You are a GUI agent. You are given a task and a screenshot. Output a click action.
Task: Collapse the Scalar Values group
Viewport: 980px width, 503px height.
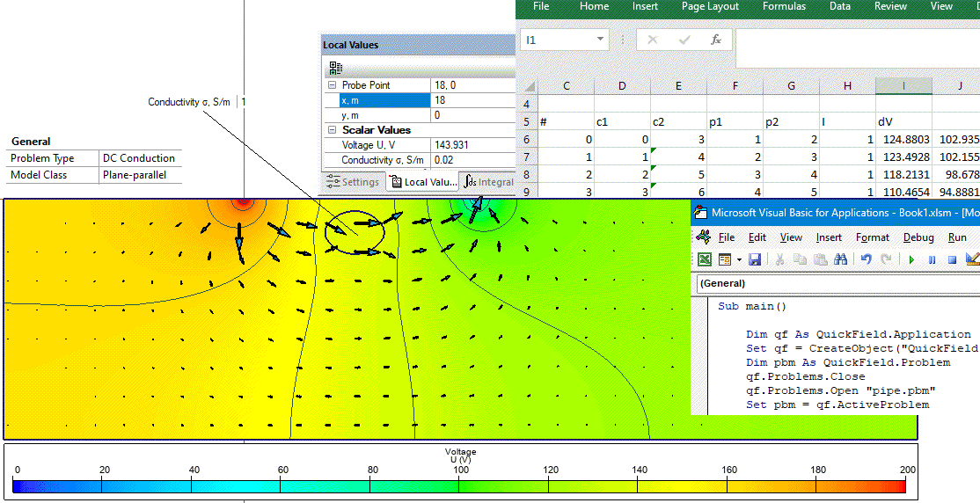tap(332, 130)
